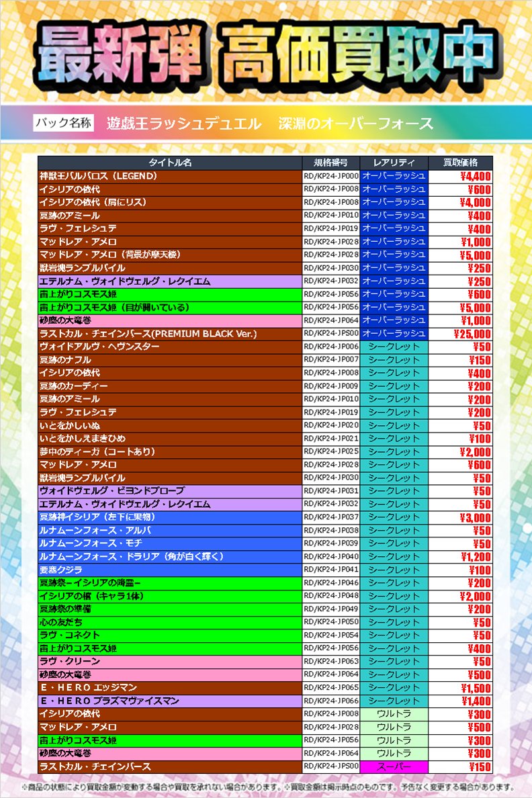Screen dimensions: 532x798
Task: Select 冥跡神イシリア（左下に果物） title cell
Action: tap(170, 518)
